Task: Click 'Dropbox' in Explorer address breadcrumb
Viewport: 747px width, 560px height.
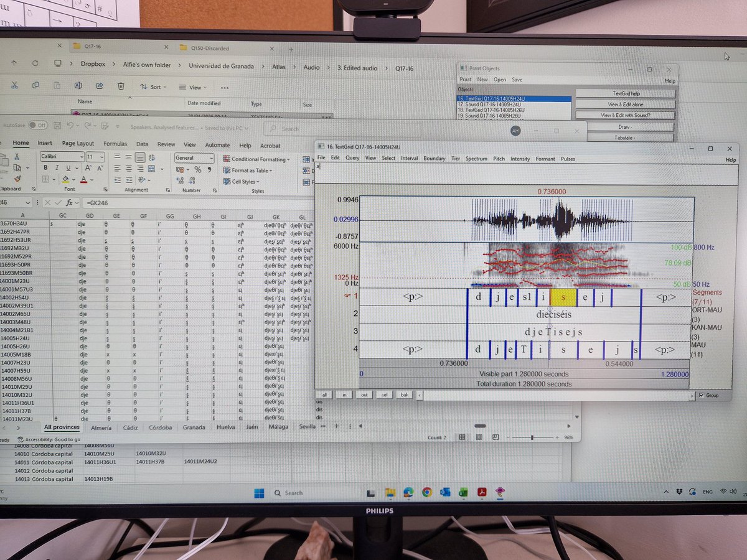Action: pos(93,64)
